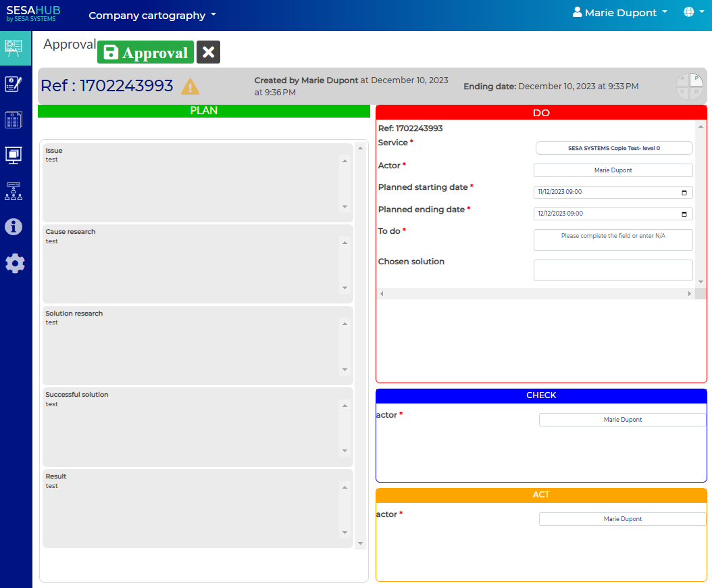Open the spreadsheet report icon in sidebar
The image size is (712, 588).
[x=14, y=120]
